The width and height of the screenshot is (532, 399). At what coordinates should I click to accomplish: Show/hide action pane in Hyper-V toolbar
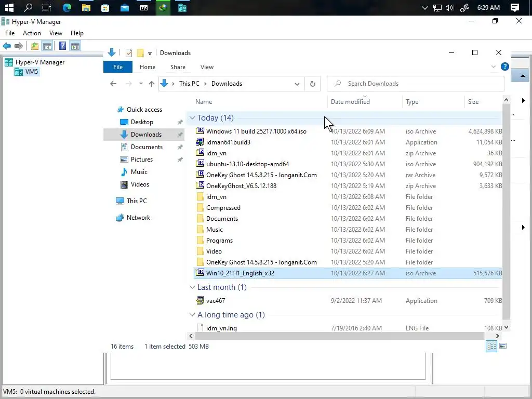pos(75,46)
